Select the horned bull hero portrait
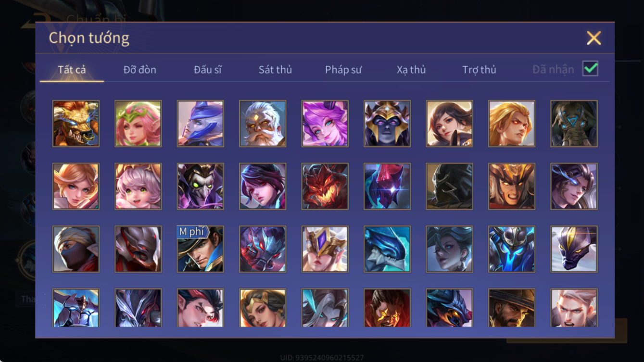Image resolution: width=644 pixels, height=362 pixels. click(76, 124)
